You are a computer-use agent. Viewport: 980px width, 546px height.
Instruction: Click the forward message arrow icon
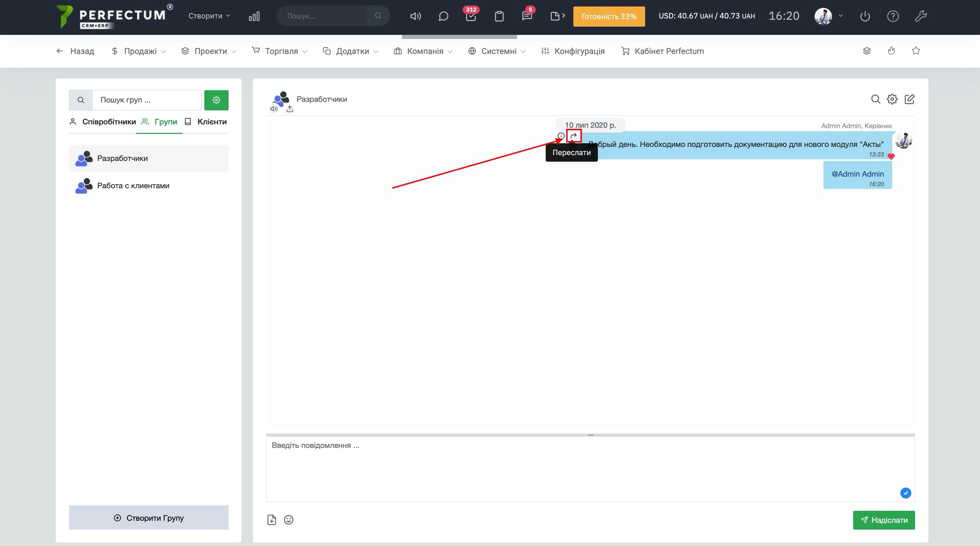point(573,136)
